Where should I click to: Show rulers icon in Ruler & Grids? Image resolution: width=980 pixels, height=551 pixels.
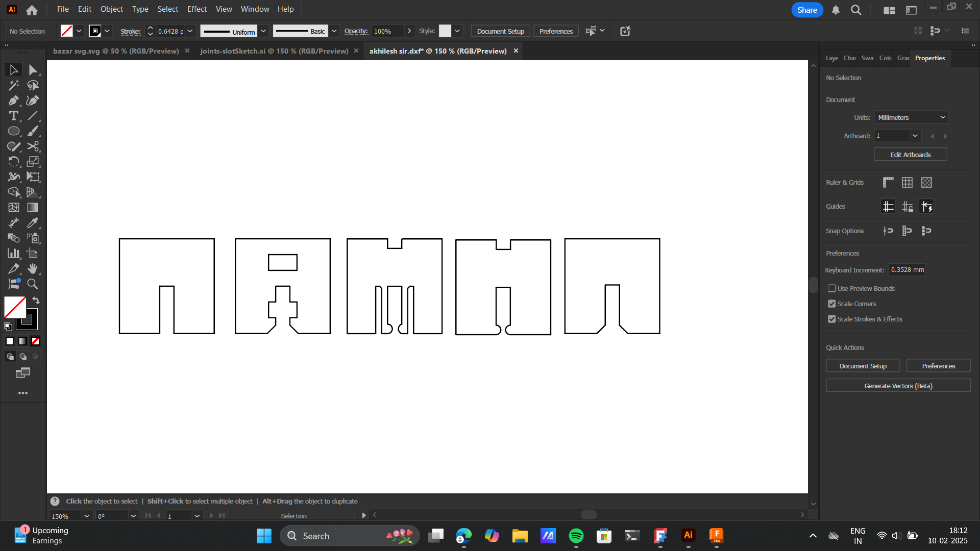click(888, 182)
